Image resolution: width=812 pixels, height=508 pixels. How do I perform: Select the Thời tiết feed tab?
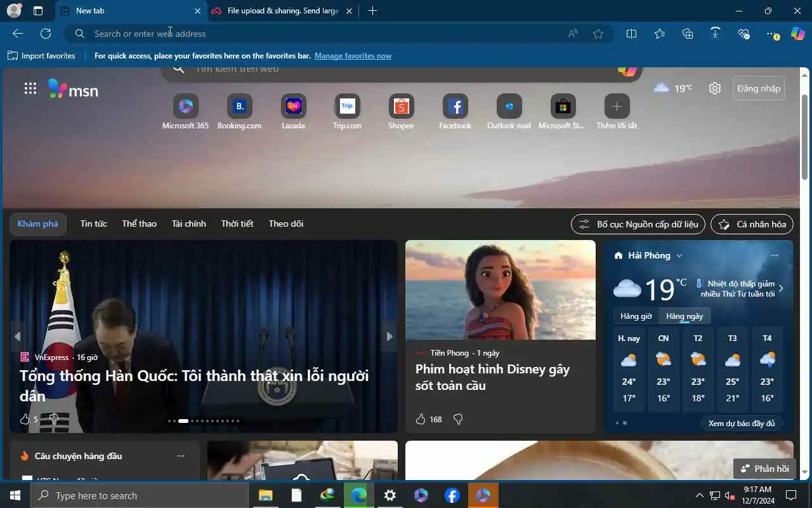(237, 224)
